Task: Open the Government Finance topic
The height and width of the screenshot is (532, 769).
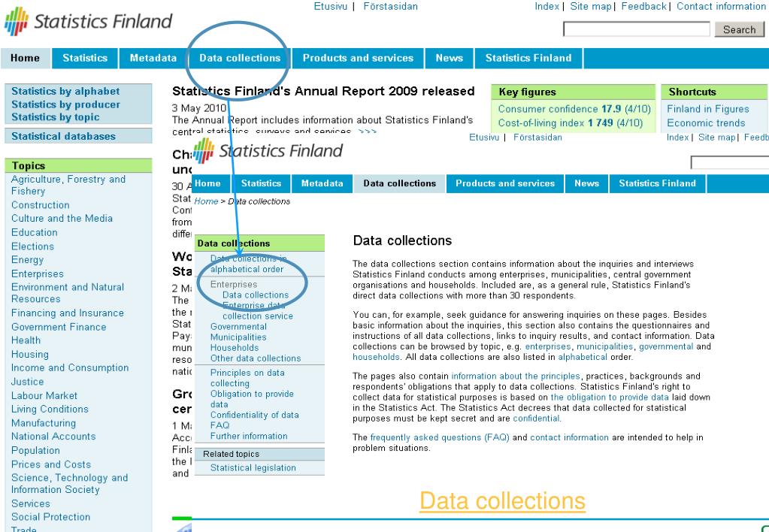Action: [x=59, y=327]
